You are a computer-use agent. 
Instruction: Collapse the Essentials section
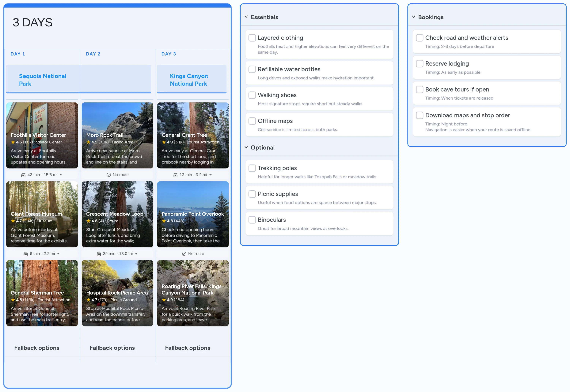pyautogui.click(x=246, y=17)
